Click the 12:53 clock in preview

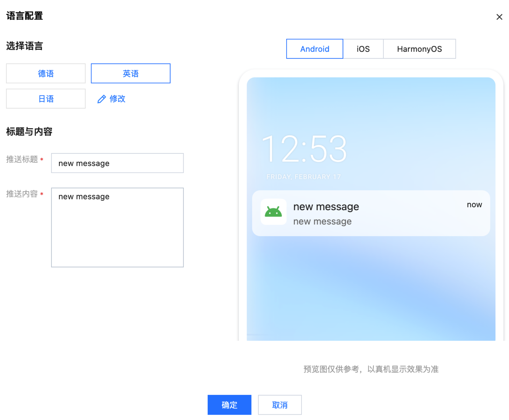click(x=304, y=149)
